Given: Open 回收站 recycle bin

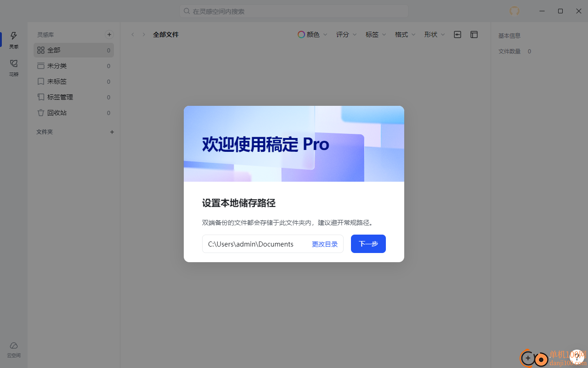Looking at the screenshot, I should tap(73, 113).
